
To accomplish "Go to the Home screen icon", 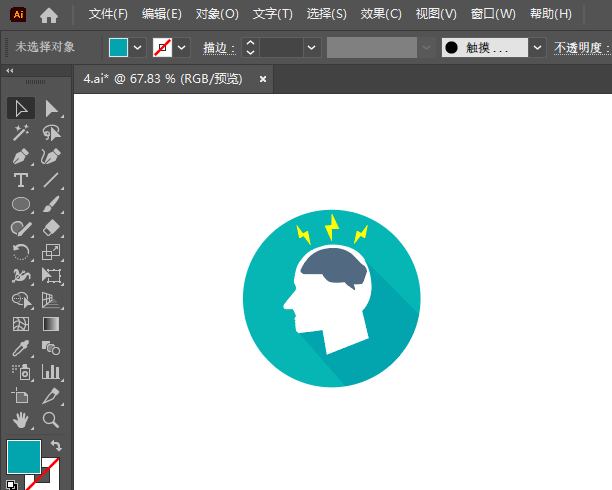I will pos(49,15).
